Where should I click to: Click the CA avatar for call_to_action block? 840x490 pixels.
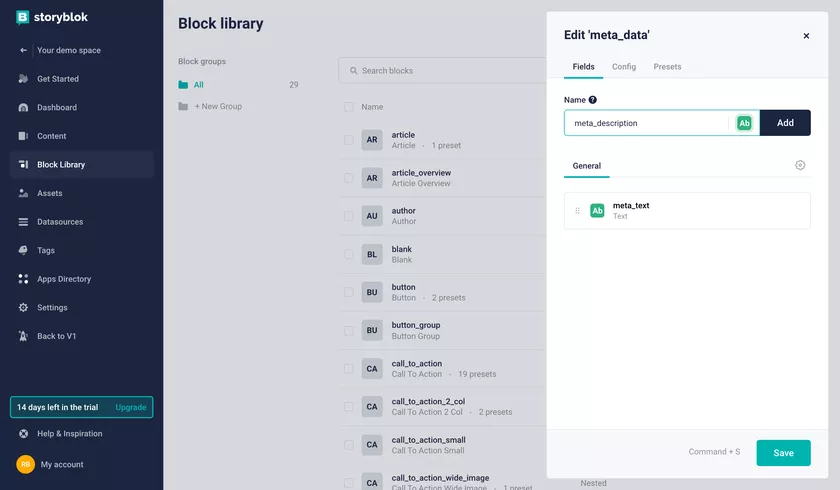[372, 368]
